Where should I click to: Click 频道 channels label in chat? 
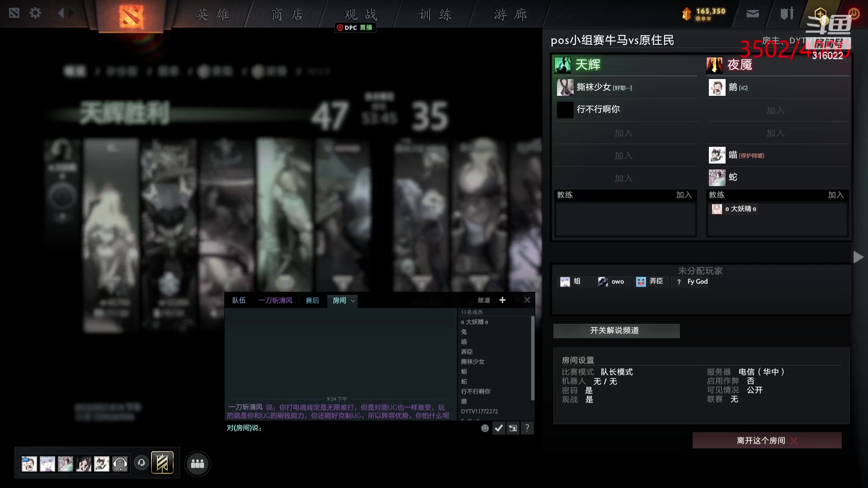[484, 300]
